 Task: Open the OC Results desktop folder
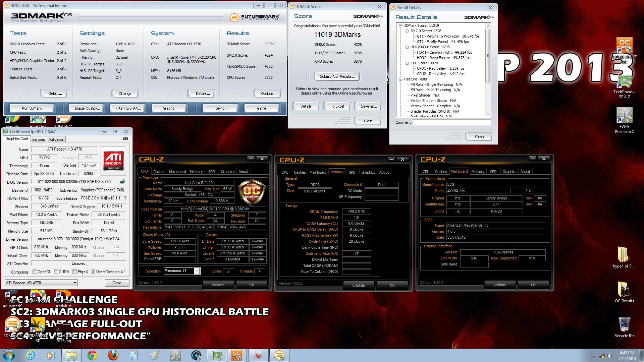coord(624,292)
